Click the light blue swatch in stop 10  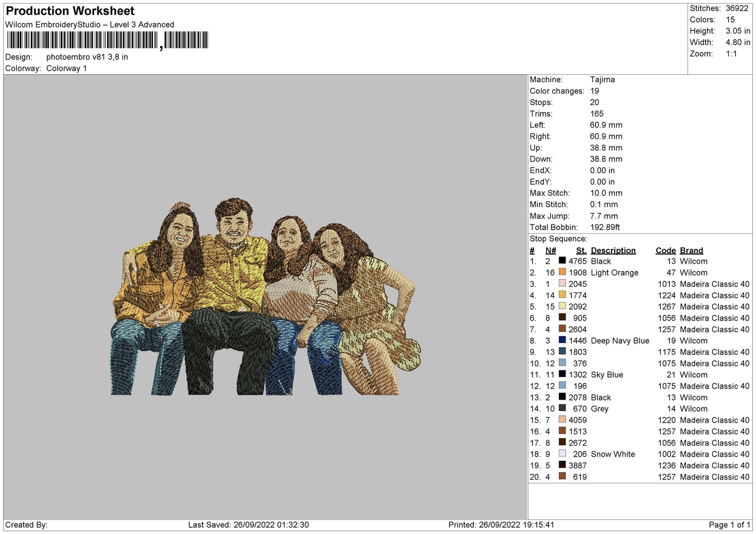[562, 363]
